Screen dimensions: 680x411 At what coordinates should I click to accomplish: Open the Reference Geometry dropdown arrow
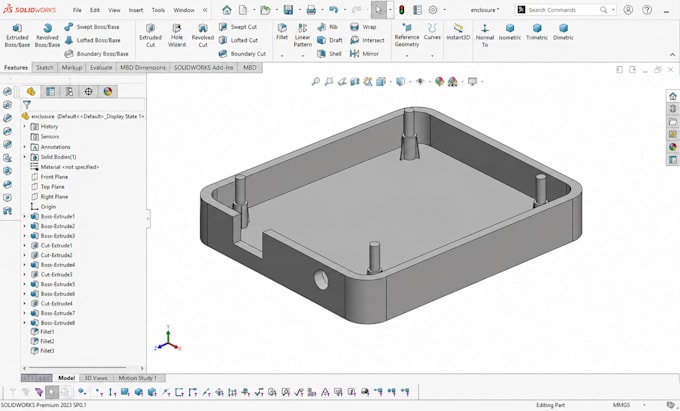coord(407,56)
